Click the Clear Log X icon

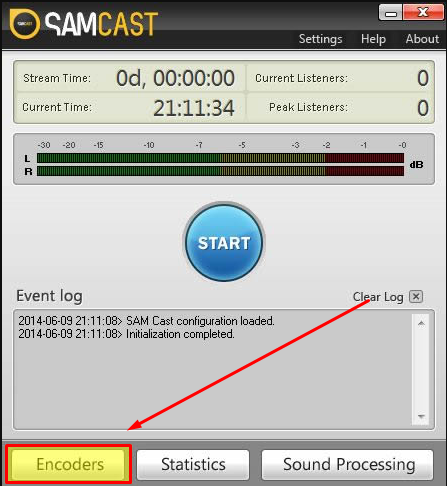click(x=416, y=296)
